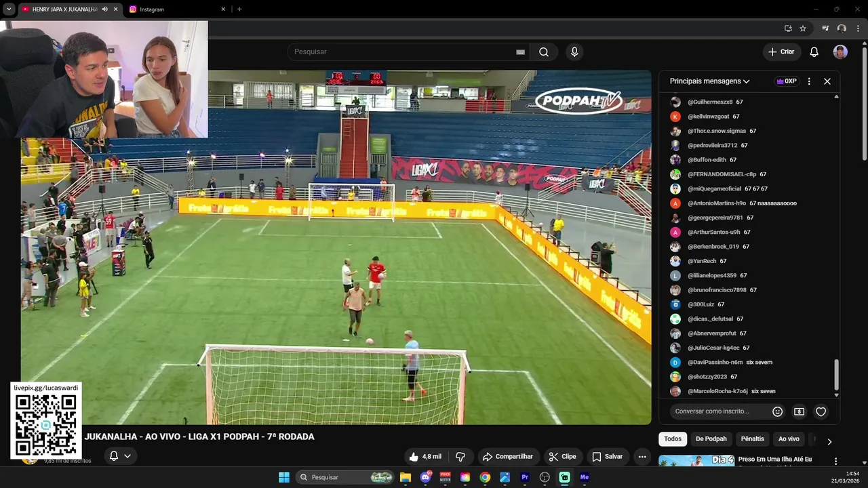Open Google Chrome from taskbar
868x488 pixels.
(x=485, y=477)
